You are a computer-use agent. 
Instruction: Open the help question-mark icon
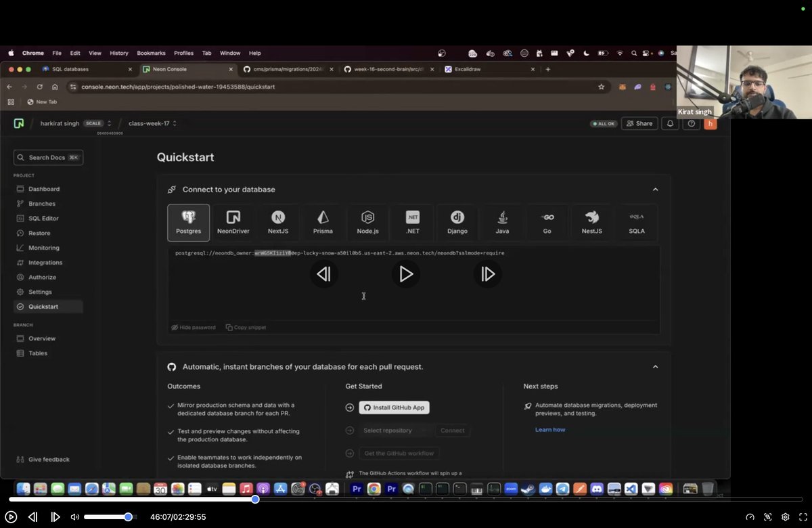click(691, 123)
